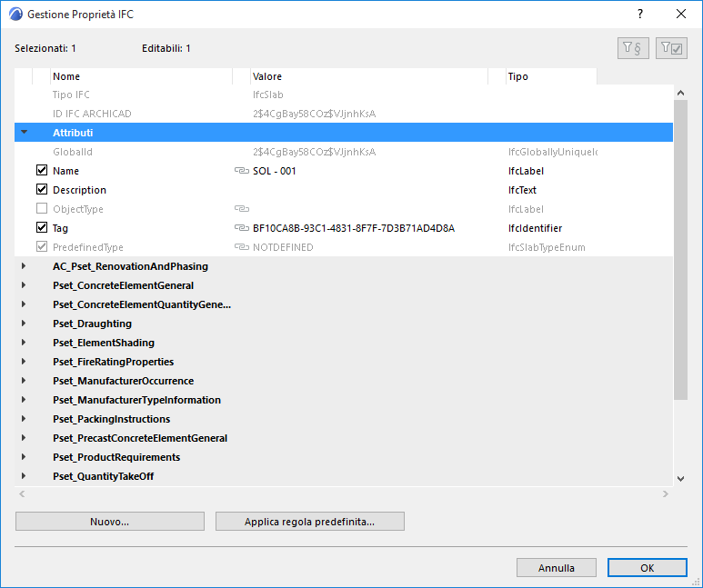This screenshot has width=703, height=588.
Task: Expand Pset_PackingInstructions group
Action: (24, 419)
